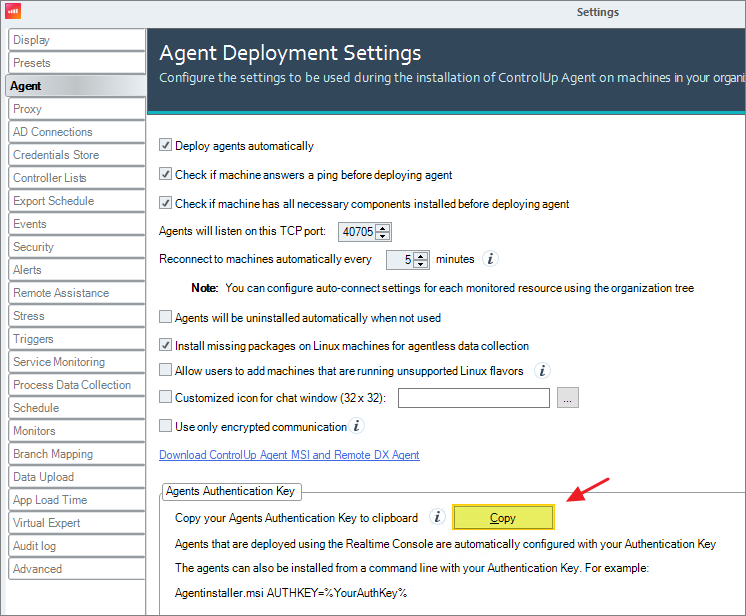Viewport: 746px width, 616px height.
Task: Click info icon beside Authentication Key copy
Action: [437, 517]
